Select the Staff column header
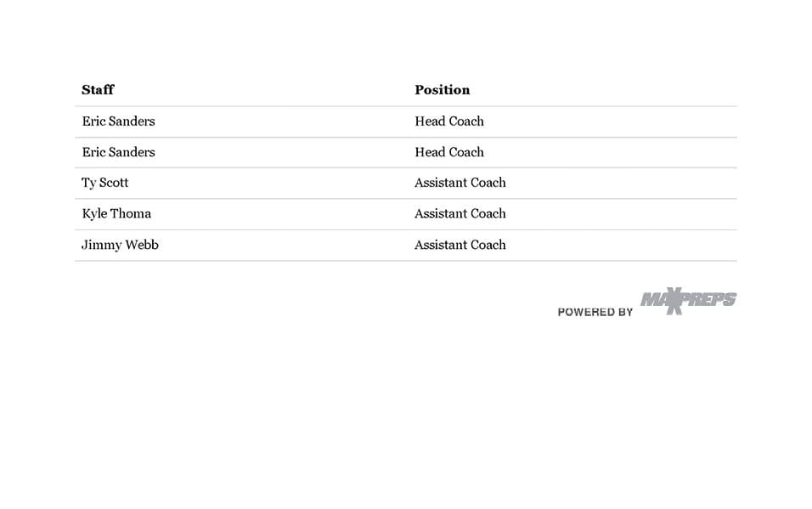Image resolution: width=812 pixels, height=509 pixels. click(98, 89)
